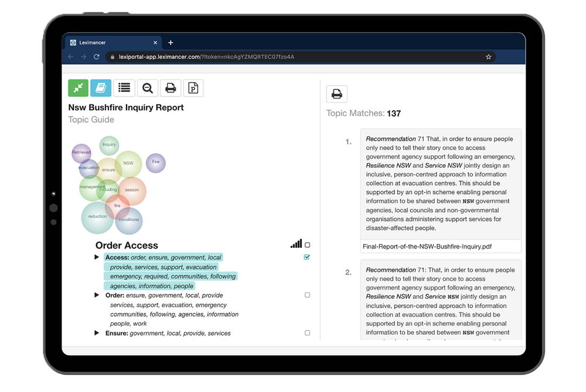Image resolution: width=586 pixels, height=392 pixels.
Task: Enable the Order topic checkbox
Action: click(x=306, y=295)
